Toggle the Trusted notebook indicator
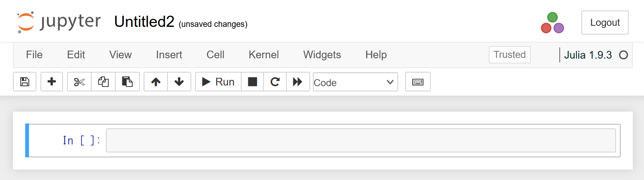The height and width of the screenshot is (180, 644). pyautogui.click(x=509, y=55)
